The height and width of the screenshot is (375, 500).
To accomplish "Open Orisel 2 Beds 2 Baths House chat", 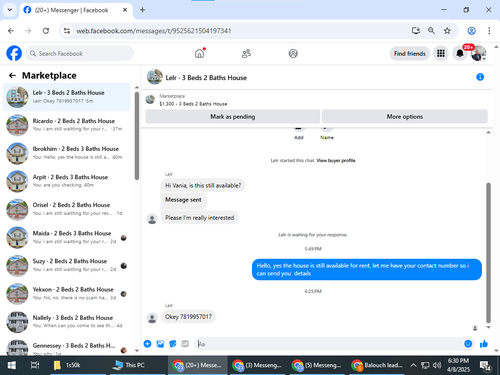I will click(x=67, y=209).
